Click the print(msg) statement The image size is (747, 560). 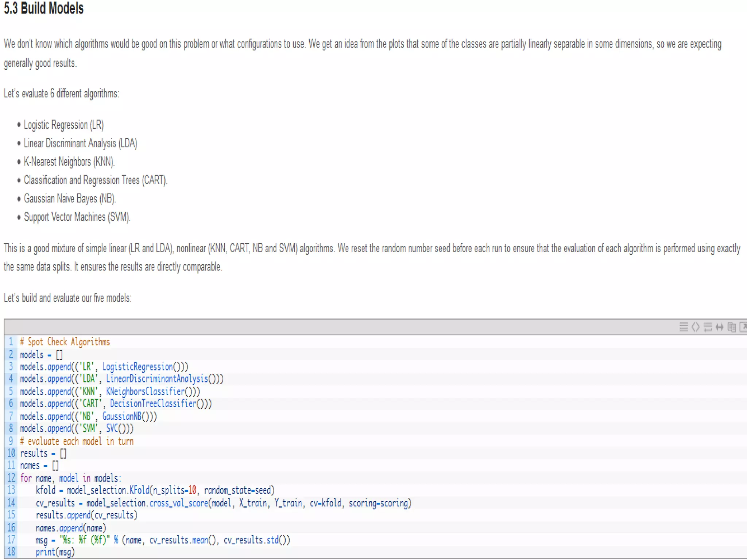55,552
